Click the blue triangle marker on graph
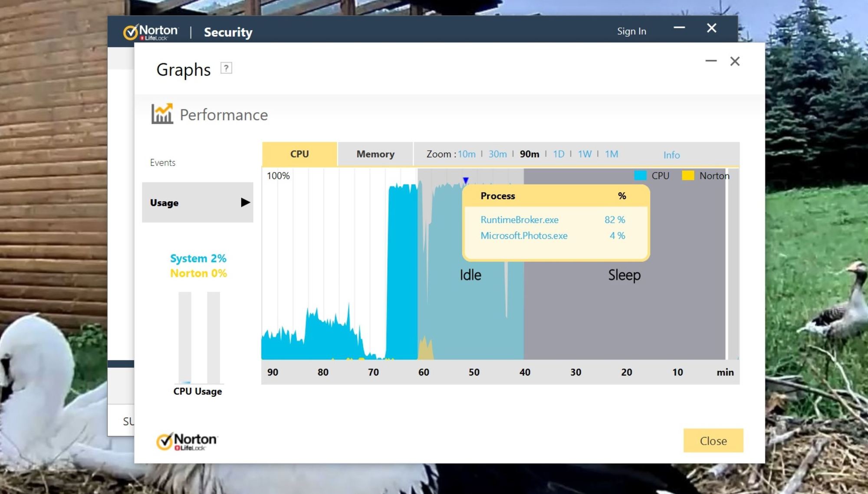This screenshot has width=868, height=494. (466, 180)
